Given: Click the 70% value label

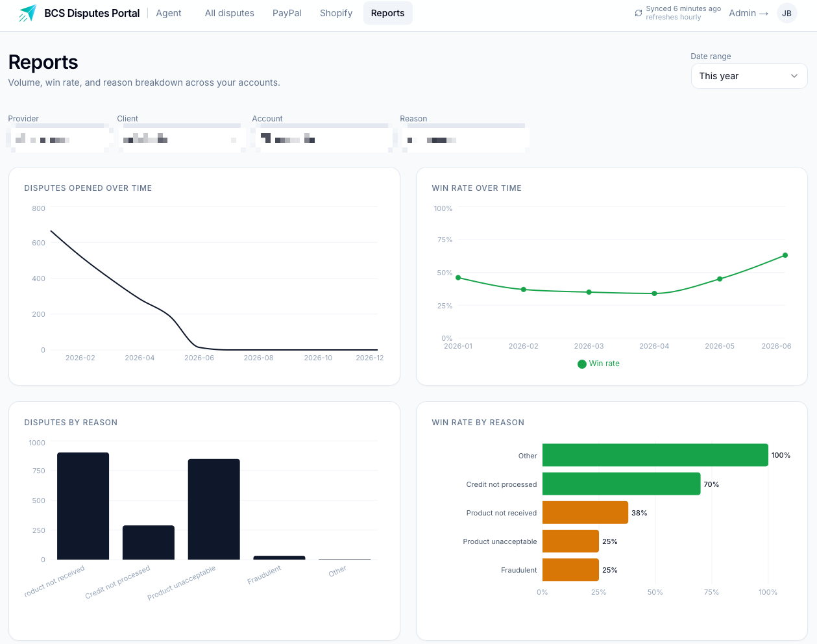Looking at the screenshot, I should tap(711, 484).
